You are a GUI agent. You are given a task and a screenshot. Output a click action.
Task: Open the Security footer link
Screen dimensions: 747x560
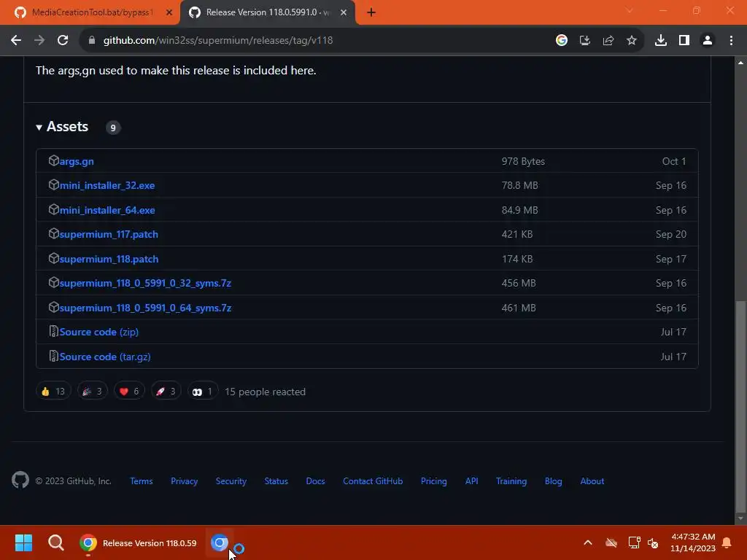coord(231,481)
